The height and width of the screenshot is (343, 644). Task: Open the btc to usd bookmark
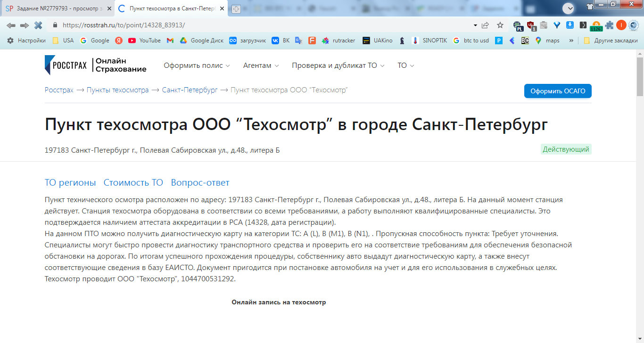(x=471, y=41)
